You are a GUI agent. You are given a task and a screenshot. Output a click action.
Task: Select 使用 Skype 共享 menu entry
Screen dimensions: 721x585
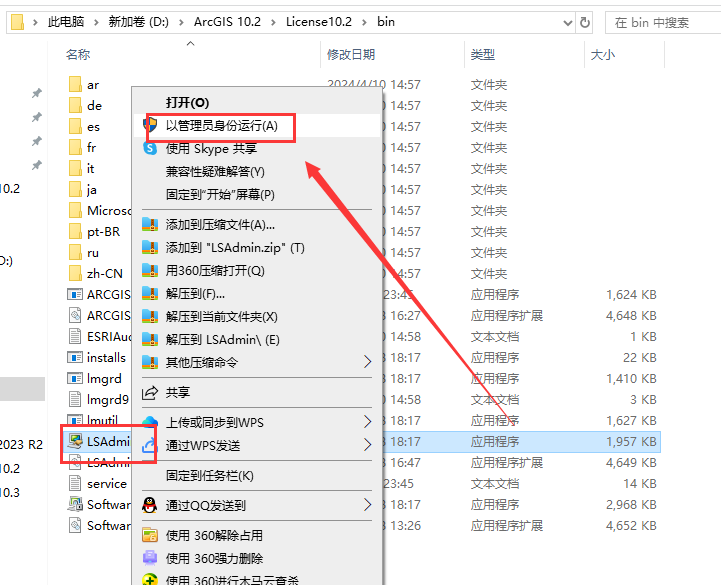[x=211, y=149]
